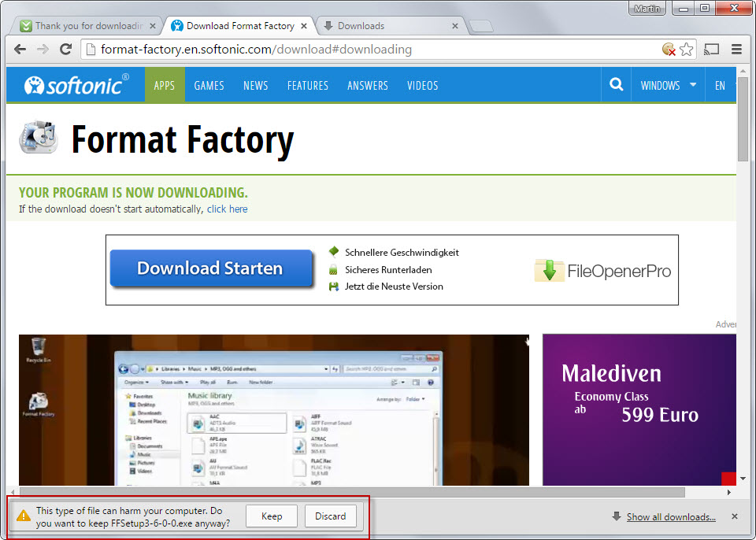Open 'Show all downloads...' link

click(671, 517)
